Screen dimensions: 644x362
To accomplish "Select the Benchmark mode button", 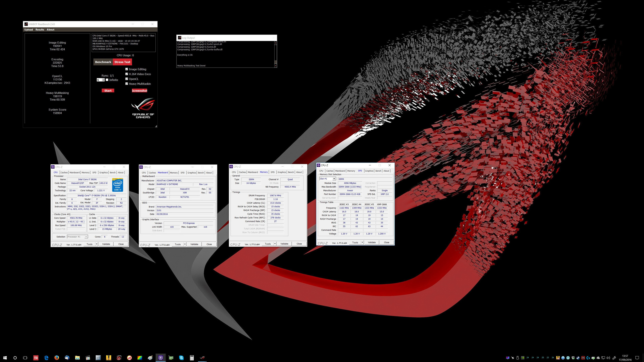I will [103, 62].
